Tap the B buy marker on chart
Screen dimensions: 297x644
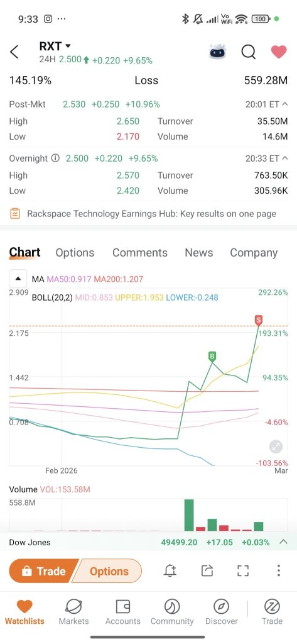tap(212, 356)
